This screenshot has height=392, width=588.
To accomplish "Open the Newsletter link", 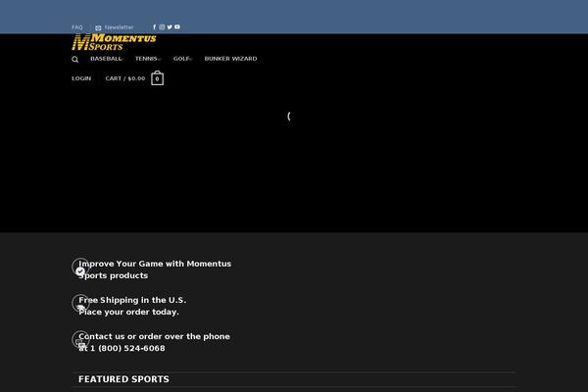I will (119, 27).
